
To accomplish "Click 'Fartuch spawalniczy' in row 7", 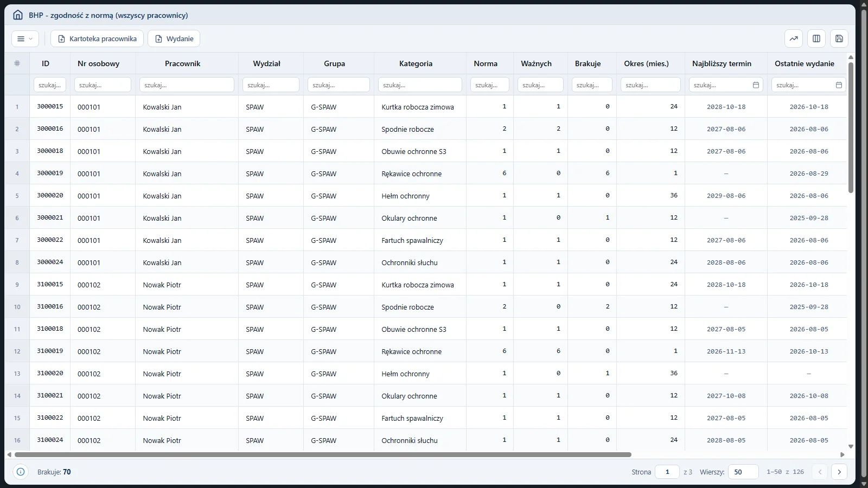I will click(412, 240).
